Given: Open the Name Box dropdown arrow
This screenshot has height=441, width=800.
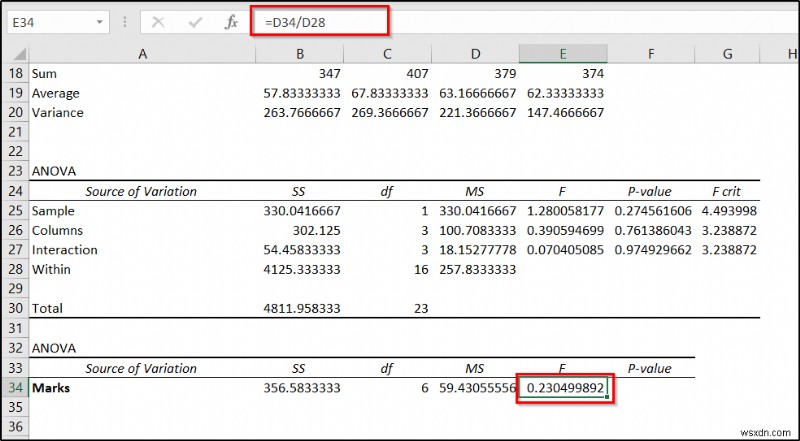Looking at the screenshot, I should [99, 22].
